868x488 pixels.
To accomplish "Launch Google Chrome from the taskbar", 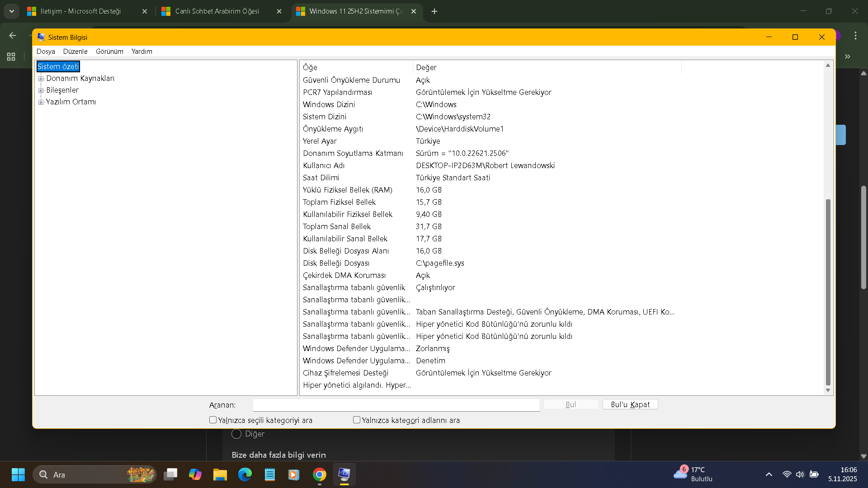I will 320,474.
